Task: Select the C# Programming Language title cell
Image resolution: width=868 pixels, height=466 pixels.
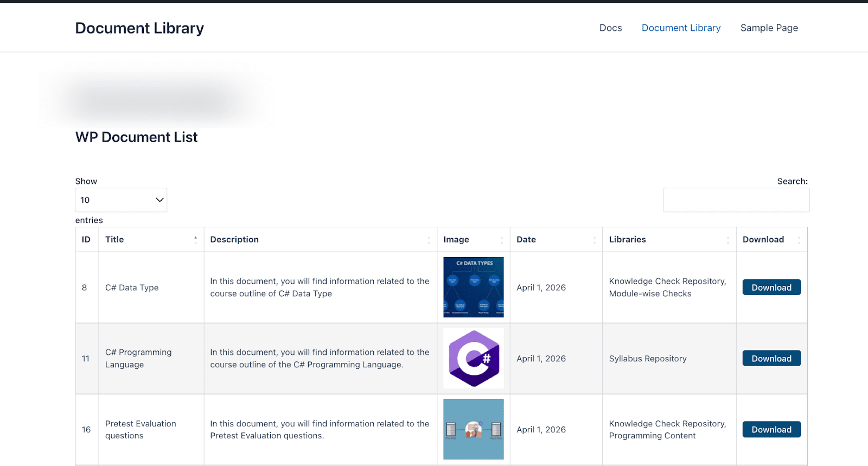Action: [x=151, y=359]
